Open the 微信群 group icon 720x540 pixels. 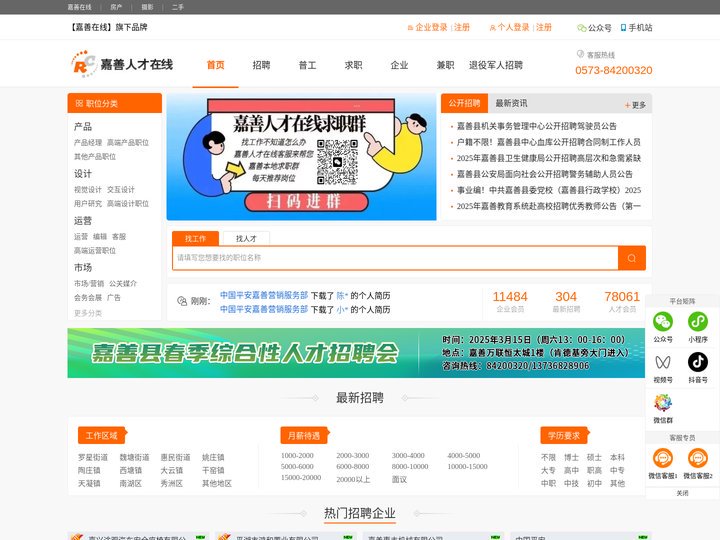(663, 403)
